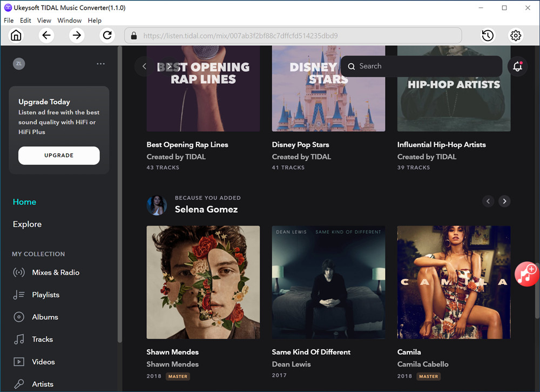Open the Camila album cover
This screenshot has width=540, height=392.
(454, 282)
